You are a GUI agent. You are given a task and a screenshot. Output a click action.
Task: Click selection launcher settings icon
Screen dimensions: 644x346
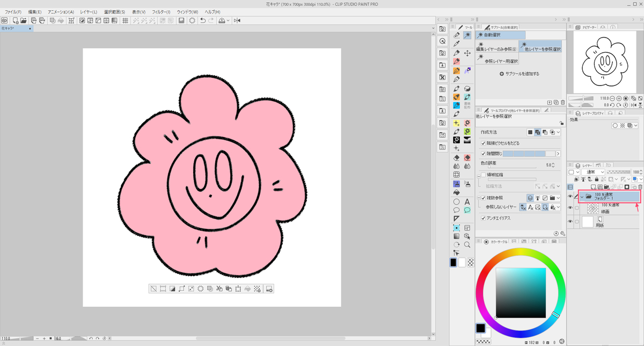269,289
